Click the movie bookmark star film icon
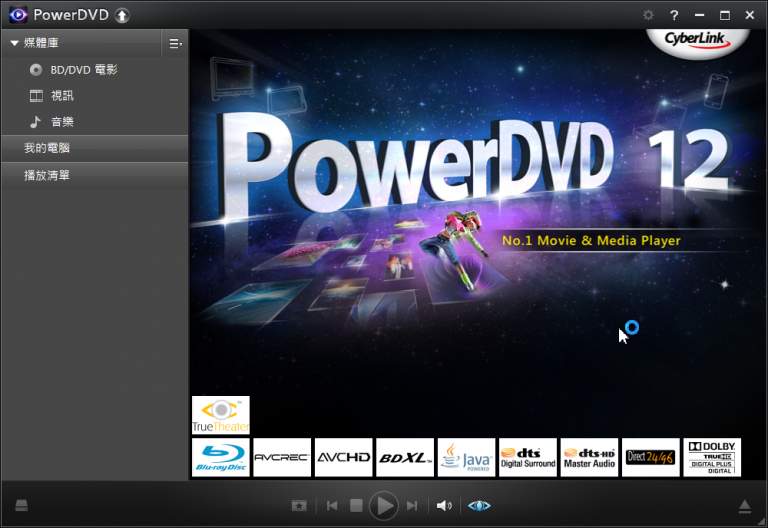This screenshot has width=768, height=528. (299, 505)
